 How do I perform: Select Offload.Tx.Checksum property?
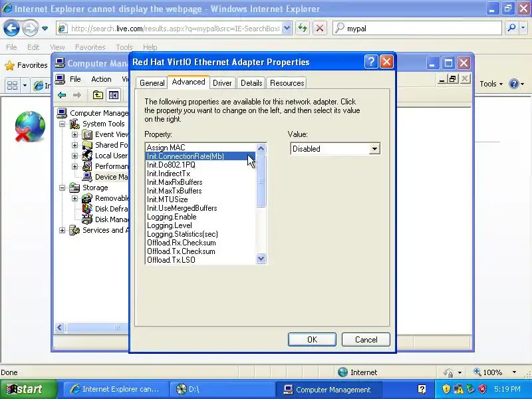[200, 251]
